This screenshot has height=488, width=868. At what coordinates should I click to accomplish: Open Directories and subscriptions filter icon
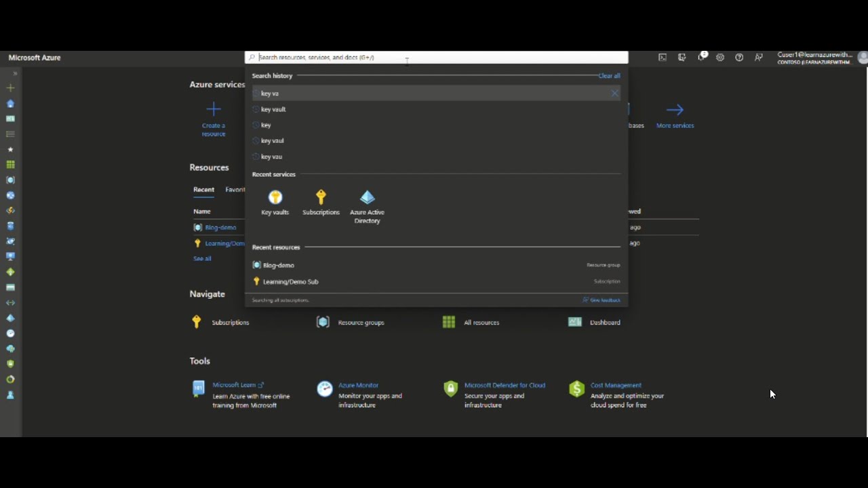pyautogui.click(x=682, y=58)
